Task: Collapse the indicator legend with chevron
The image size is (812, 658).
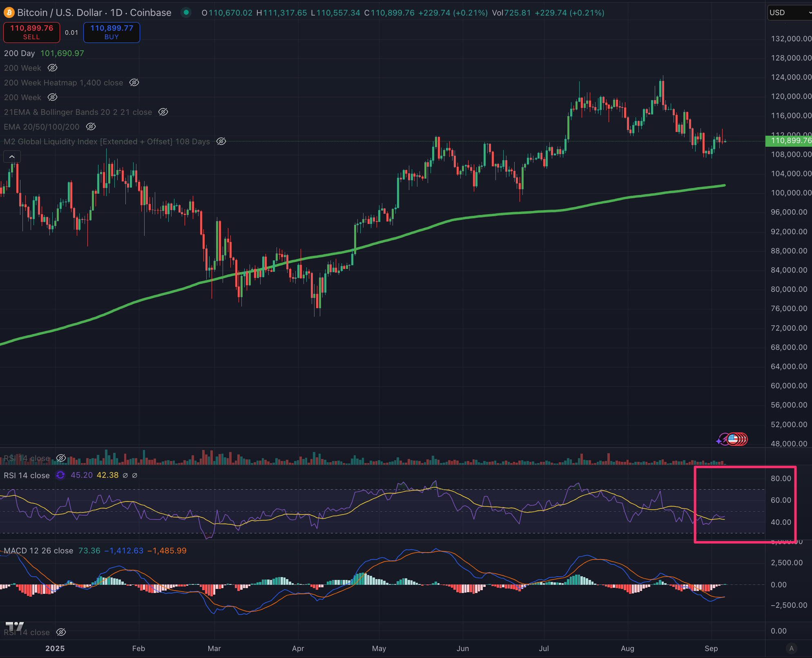Action: pos(12,157)
